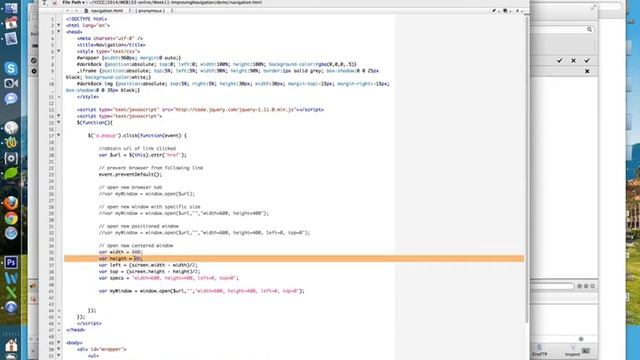
Task: Click the '</head>' closing tag line
Action: click(x=76, y=330)
